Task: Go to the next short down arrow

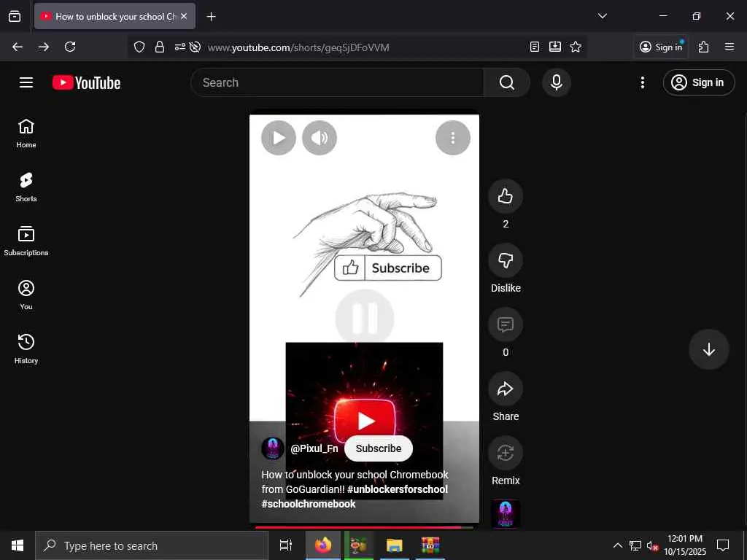Action: (x=709, y=349)
